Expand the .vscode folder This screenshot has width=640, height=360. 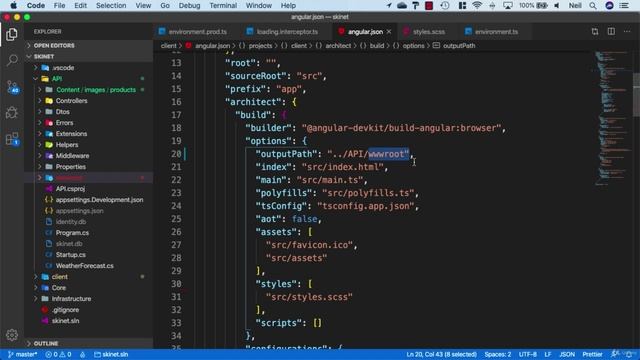click(89, 67)
